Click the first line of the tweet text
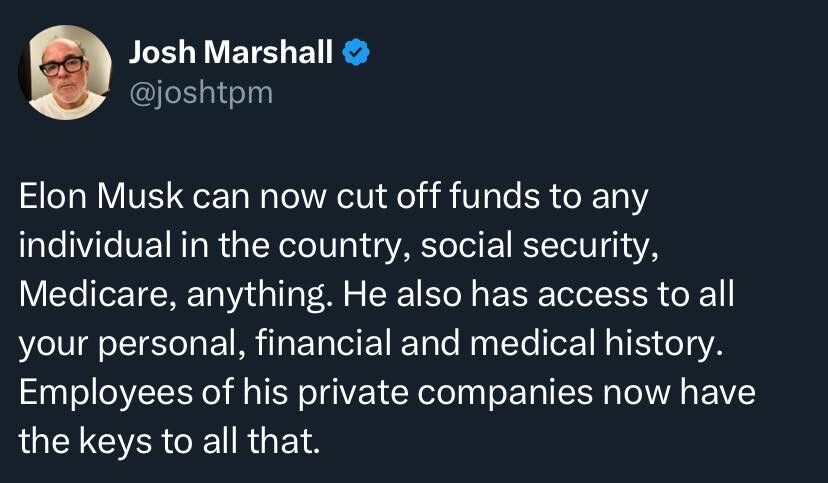 point(334,198)
